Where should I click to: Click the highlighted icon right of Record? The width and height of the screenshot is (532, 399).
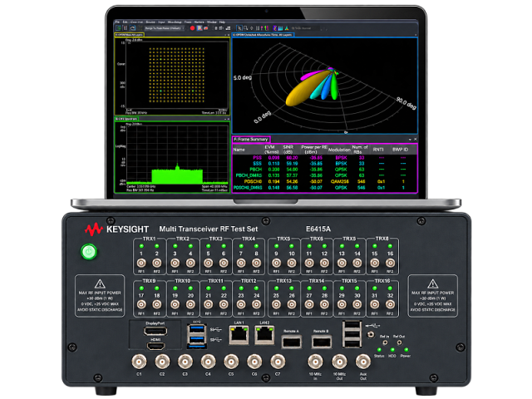pos(199,28)
